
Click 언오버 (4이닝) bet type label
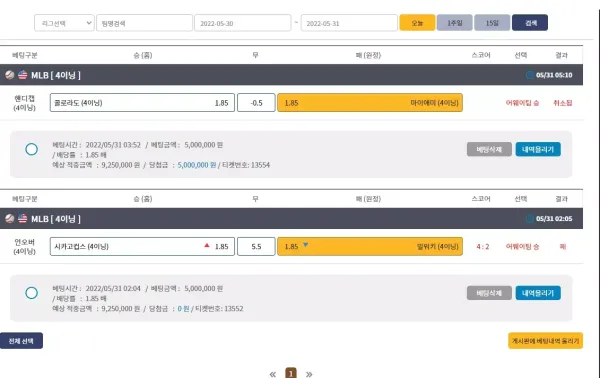point(24,247)
